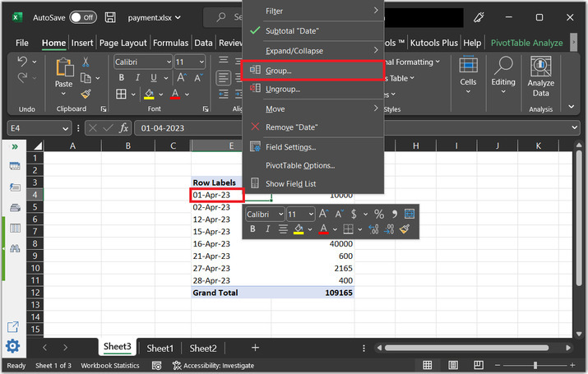Image resolution: width=588 pixels, height=374 pixels.
Task: Click the mini toolbar comma style icon
Action: (394, 214)
